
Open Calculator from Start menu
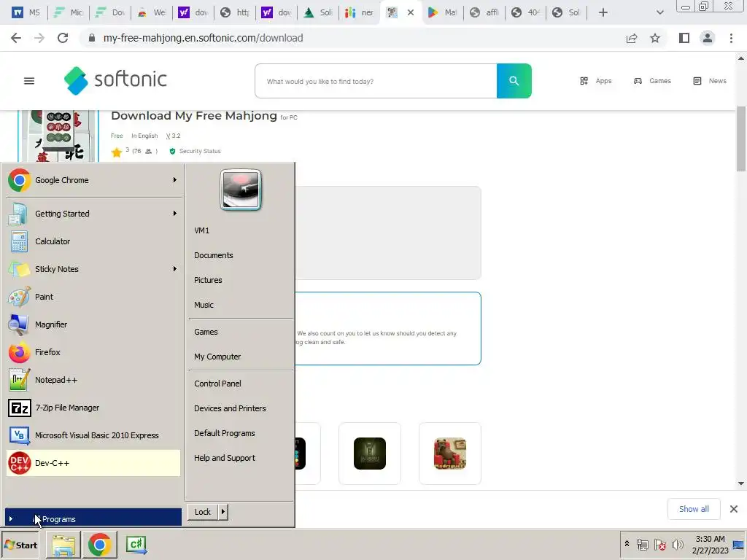(x=93, y=241)
